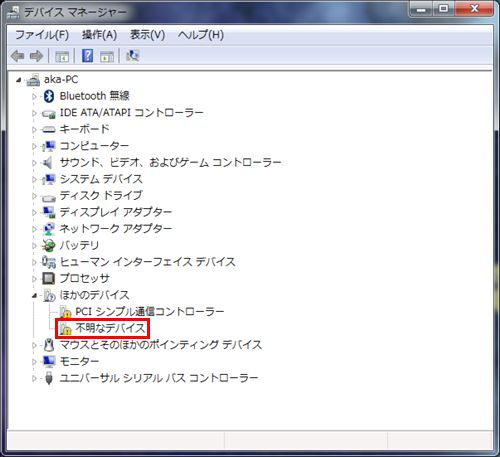This screenshot has height=457, width=500.
Task: Click the show/hide console tree toolbar icon
Action: click(62, 56)
